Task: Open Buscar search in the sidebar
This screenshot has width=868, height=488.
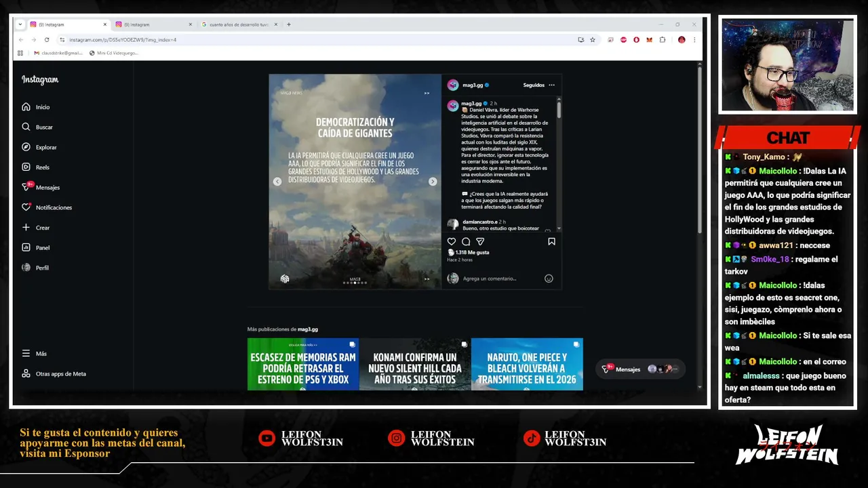Action: tap(37, 127)
